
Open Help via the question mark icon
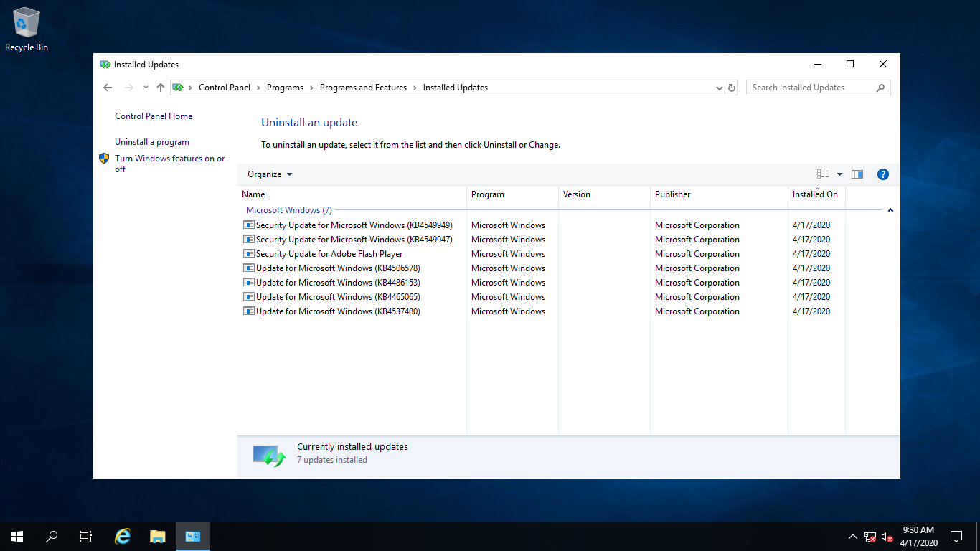coord(883,174)
